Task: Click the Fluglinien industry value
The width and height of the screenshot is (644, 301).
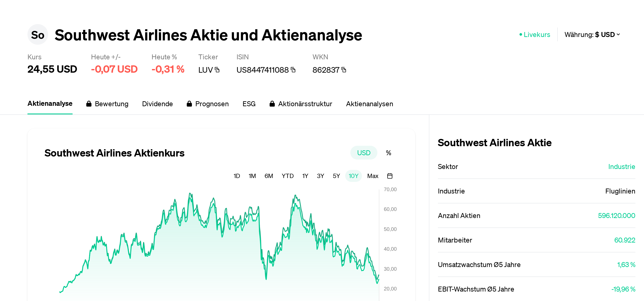Action: pos(620,191)
